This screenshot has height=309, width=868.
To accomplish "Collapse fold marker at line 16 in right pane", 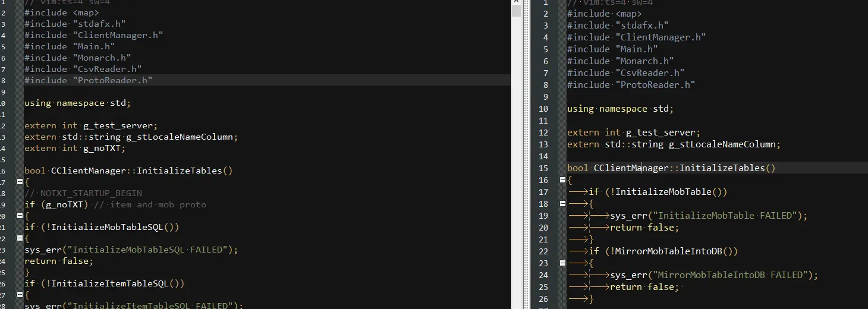I will tap(562, 180).
